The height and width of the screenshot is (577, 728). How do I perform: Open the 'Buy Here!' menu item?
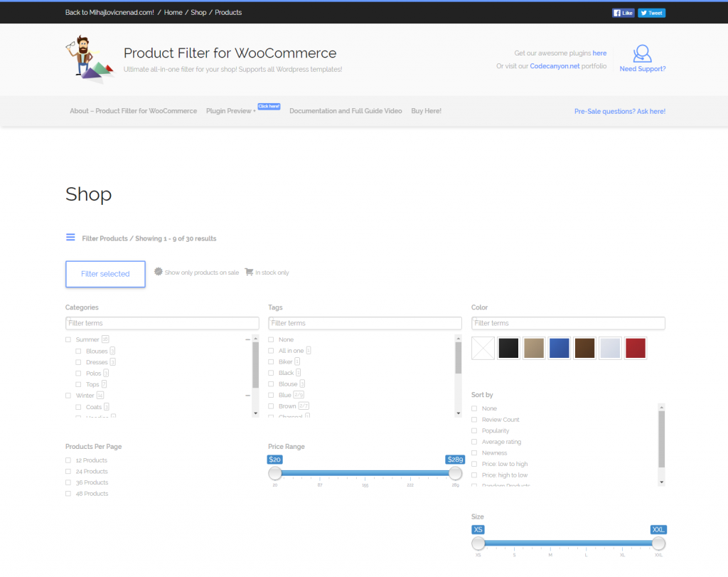427,111
